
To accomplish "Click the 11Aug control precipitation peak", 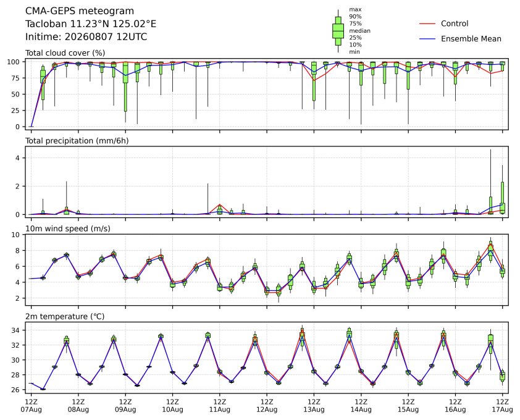I will pos(219,204).
